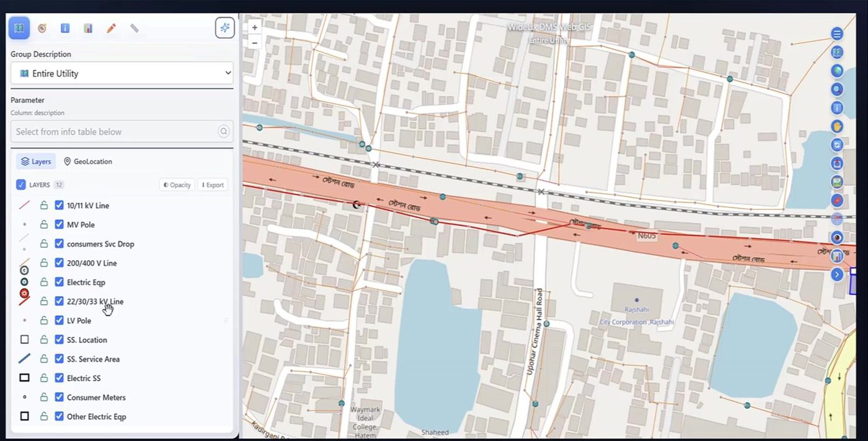Select the ruler measure tool icon in panel header
This screenshot has width=868, height=441.
[x=134, y=28]
